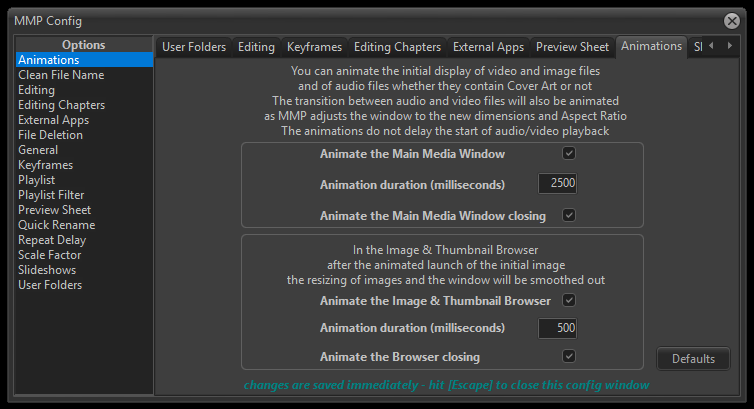Select Repeat Delay in Options list
The height and width of the screenshot is (409, 754).
(84, 239)
